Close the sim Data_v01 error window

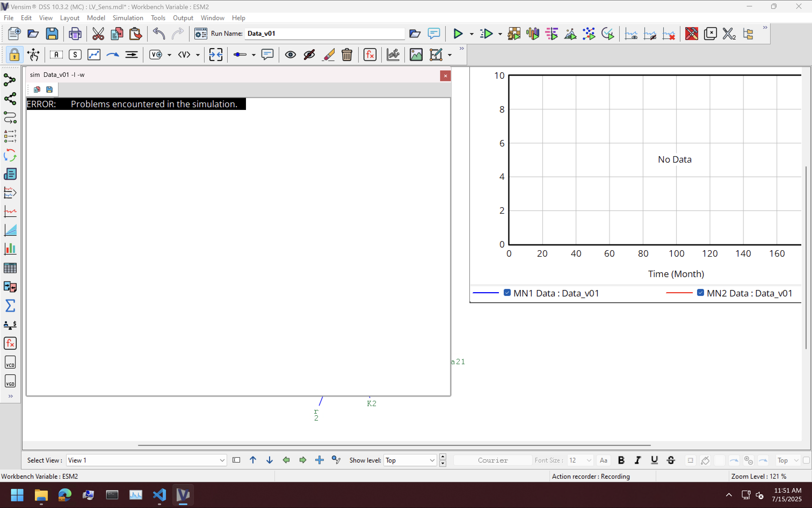(x=445, y=76)
